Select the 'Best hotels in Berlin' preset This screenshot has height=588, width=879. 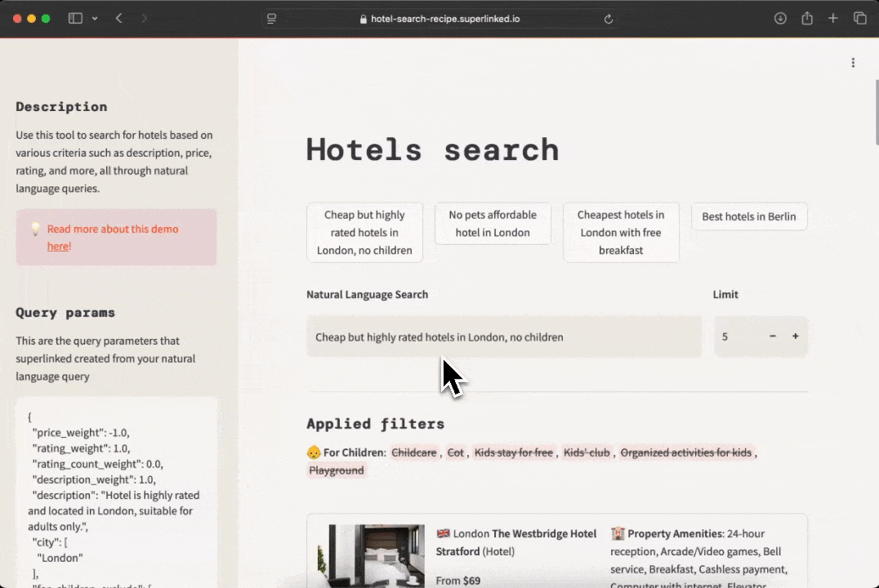[x=749, y=216]
